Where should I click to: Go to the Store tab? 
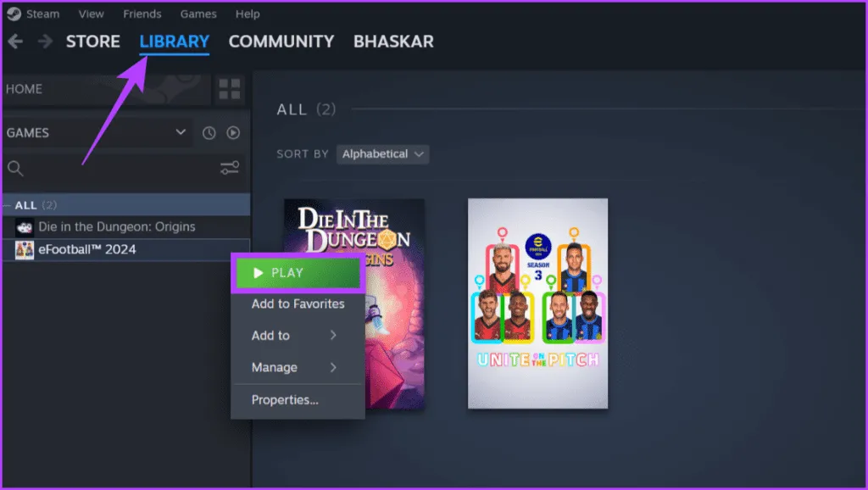tap(93, 42)
